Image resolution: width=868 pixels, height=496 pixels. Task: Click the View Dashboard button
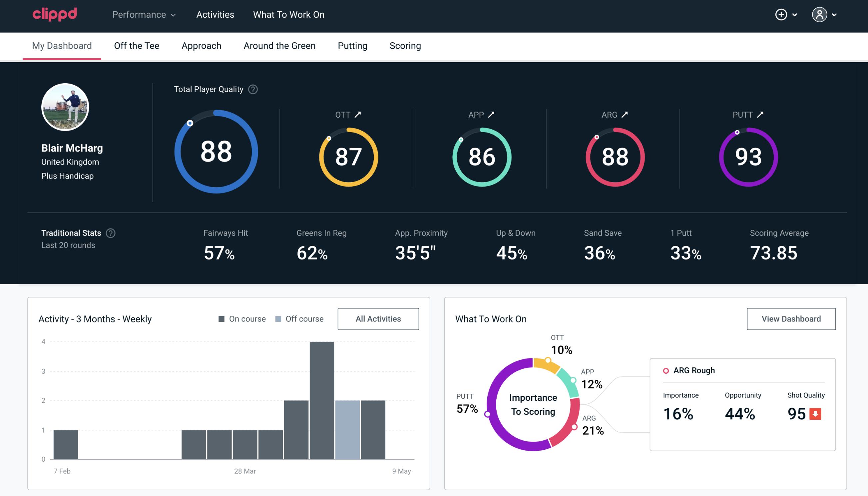click(x=791, y=318)
